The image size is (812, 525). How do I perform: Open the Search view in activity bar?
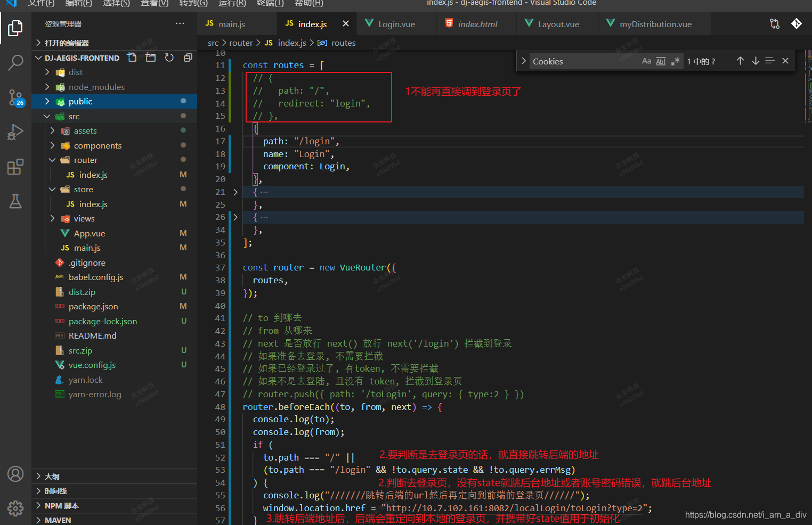click(x=15, y=62)
